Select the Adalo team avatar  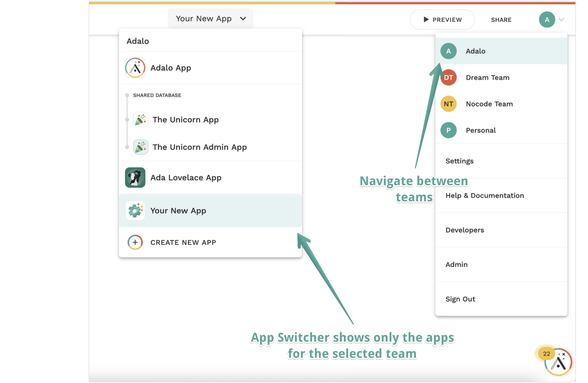(x=448, y=51)
